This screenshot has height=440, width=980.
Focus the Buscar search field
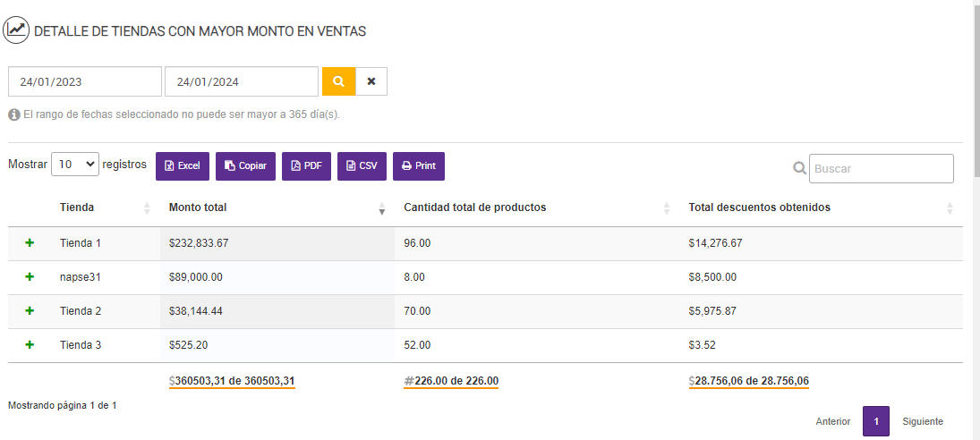[882, 168]
